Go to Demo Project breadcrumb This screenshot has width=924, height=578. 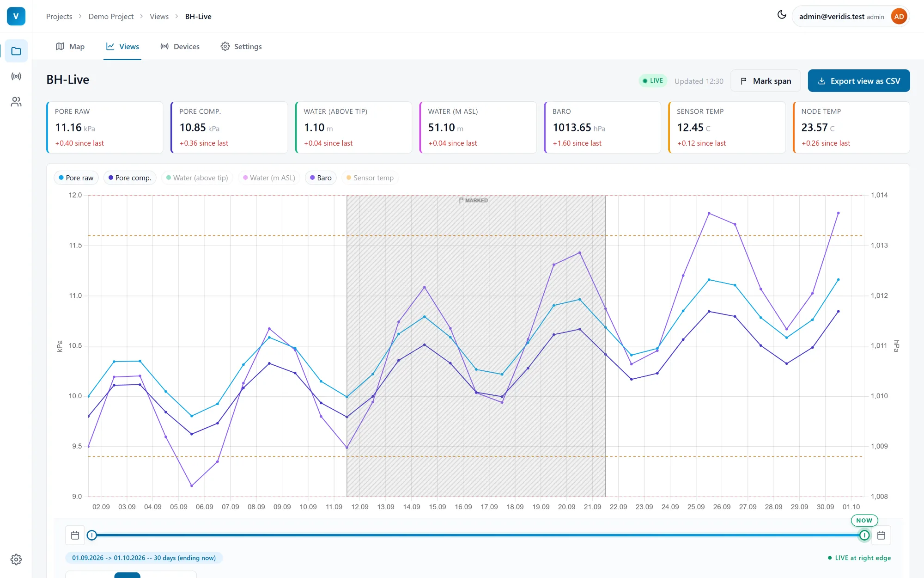[x=111, y=17]
